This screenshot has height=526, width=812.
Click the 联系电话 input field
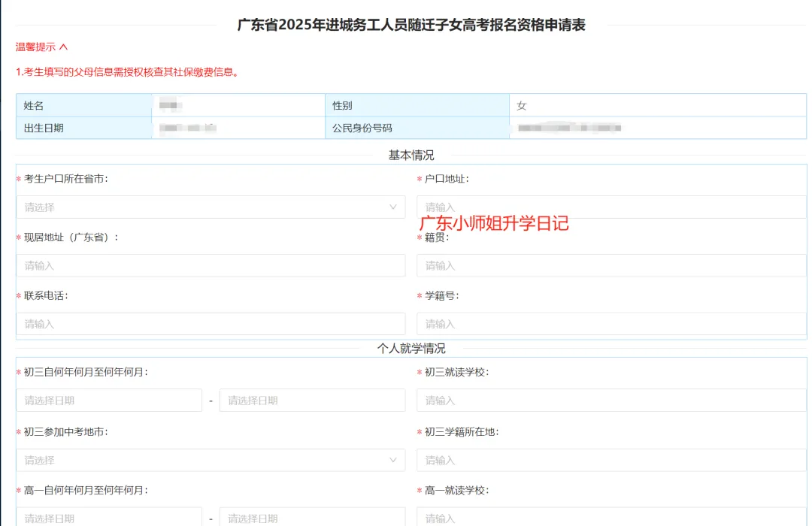point(211,324)
